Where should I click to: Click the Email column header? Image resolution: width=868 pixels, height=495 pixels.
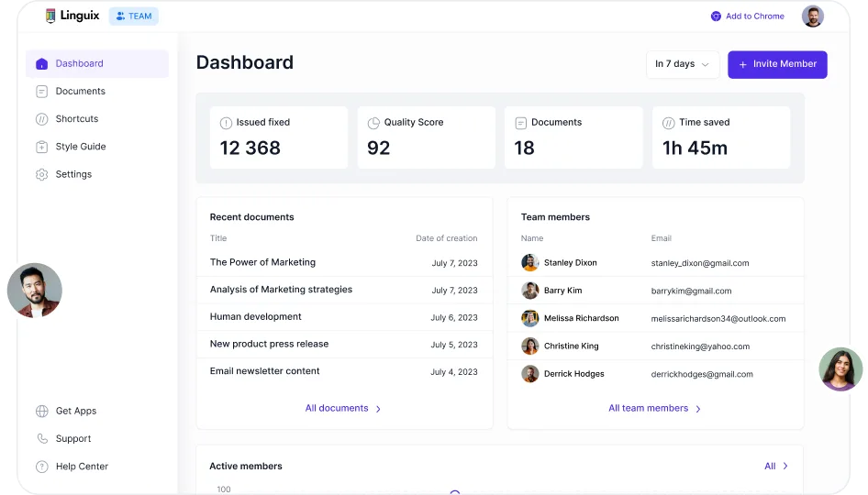click(661, 238)
